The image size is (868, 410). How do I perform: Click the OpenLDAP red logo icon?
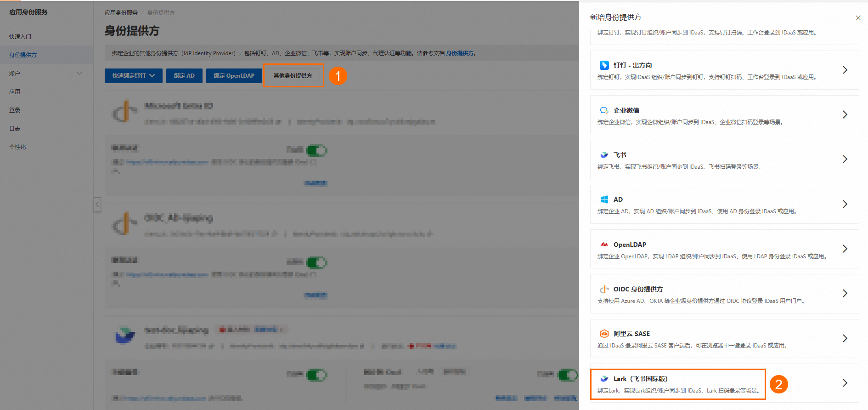tap(604, 245)
